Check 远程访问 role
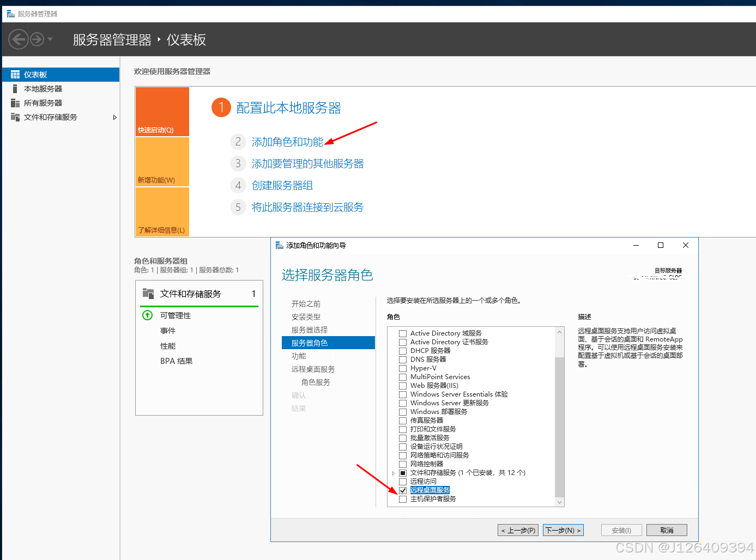Viewport: 756px width, 560px height. pyautogui.click(x=403, y=482)
